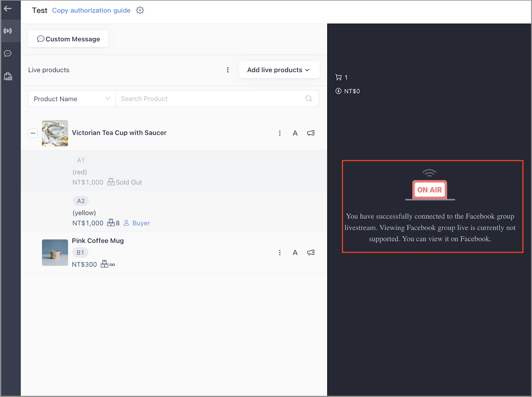
Task: Open settings gear next to authorization guide
Action: (140, 10)
